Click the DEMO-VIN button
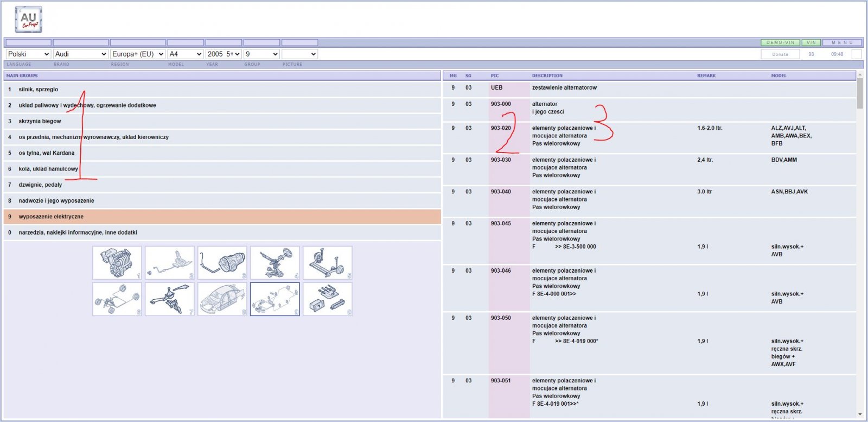The height and width of the screenshot is (422, 868). [x=780, y=42]
